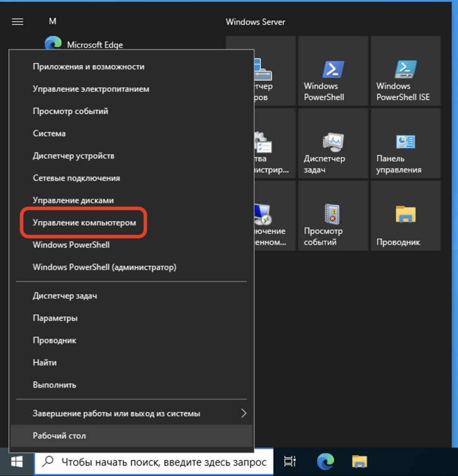
Task: Click the search magnifier icon on taskbar
Action: [x=48, y=462]
